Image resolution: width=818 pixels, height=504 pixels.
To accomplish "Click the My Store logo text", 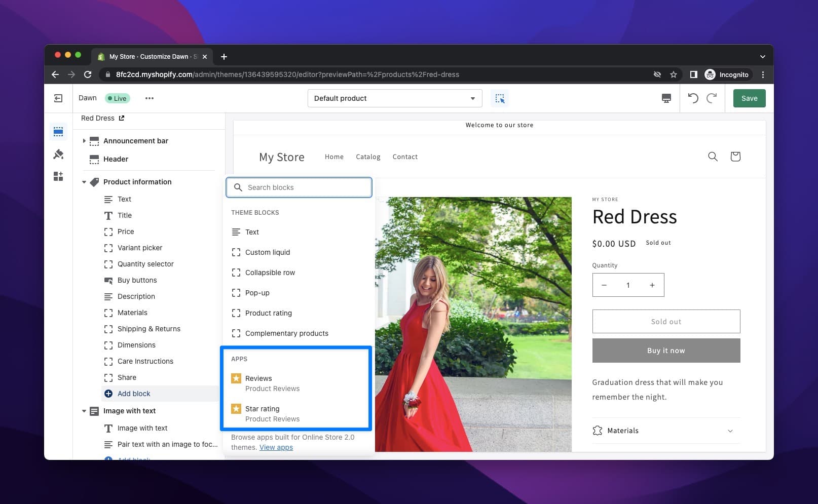I will point(282,157).
